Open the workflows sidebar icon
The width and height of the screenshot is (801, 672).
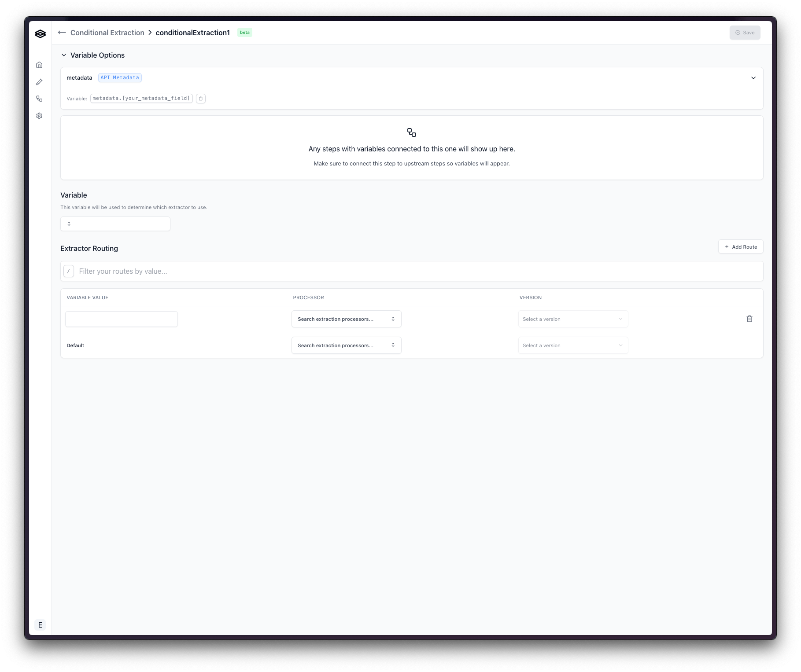tap(39, 99)
